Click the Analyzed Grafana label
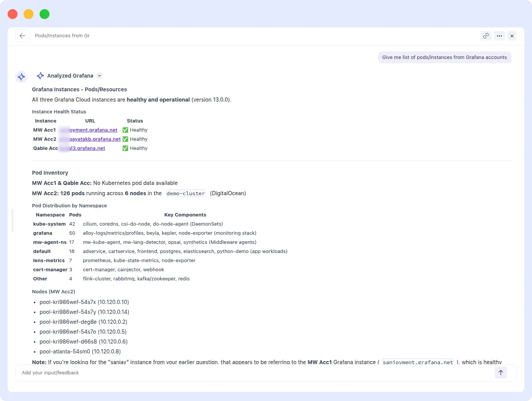532x401 pixels. tap(70, 76)
